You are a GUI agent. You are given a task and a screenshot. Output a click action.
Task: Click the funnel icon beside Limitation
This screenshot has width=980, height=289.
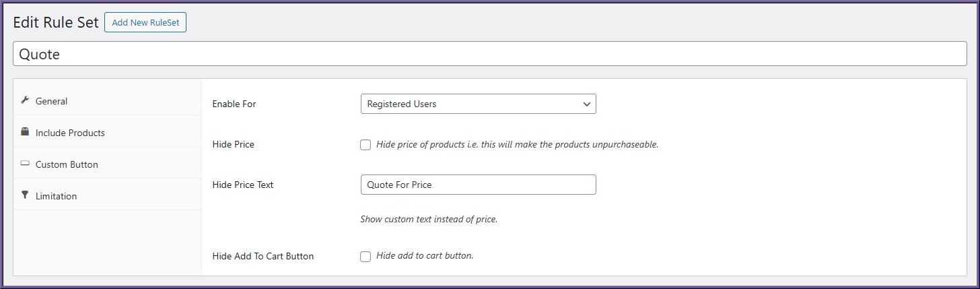25,195
